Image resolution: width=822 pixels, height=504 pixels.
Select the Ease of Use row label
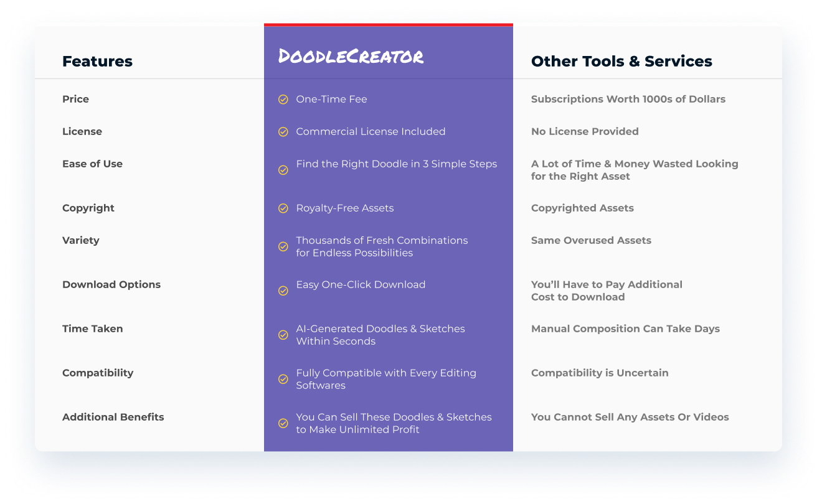tap(92, 164)
